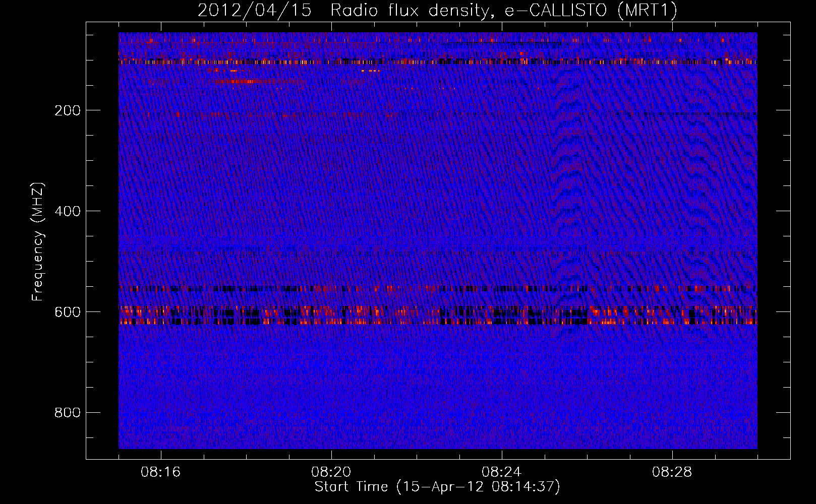Click the 08:20 time tick label
816x504 pixels.
pyautogui.click(x=331, y=472)
